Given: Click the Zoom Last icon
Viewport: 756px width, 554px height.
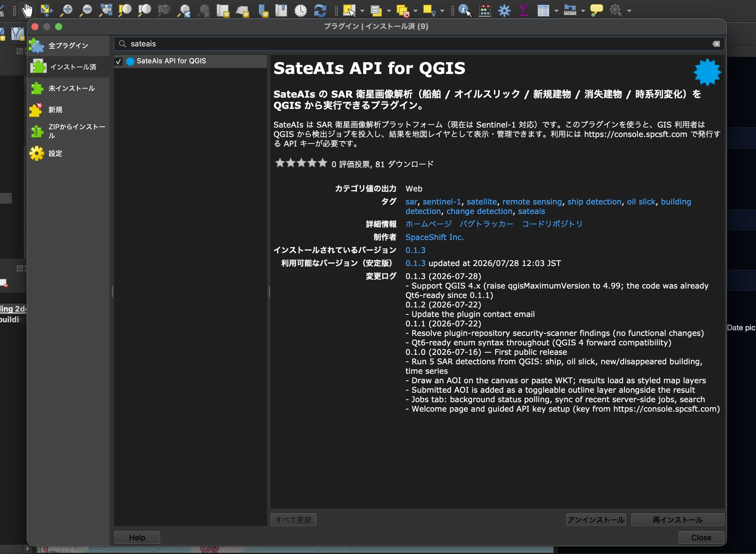Looking at the screenshot, I should (x=184, y=10).
